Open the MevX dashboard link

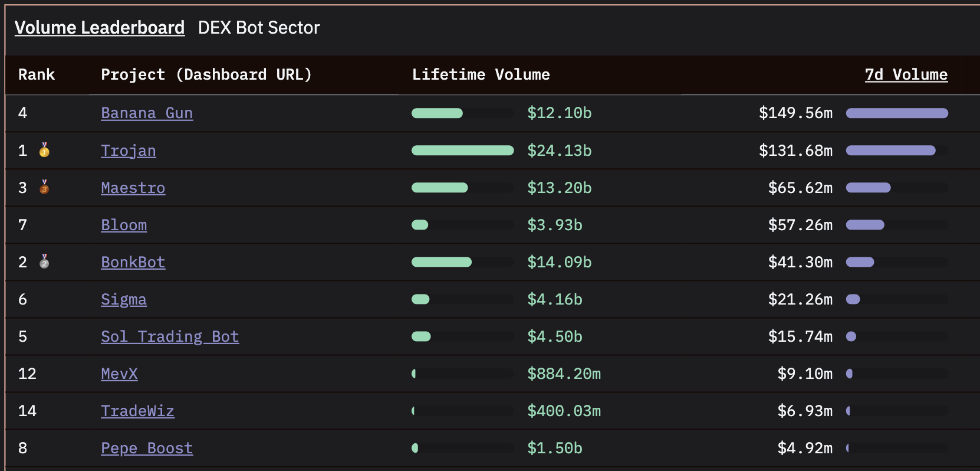click(x=119, y=374)
